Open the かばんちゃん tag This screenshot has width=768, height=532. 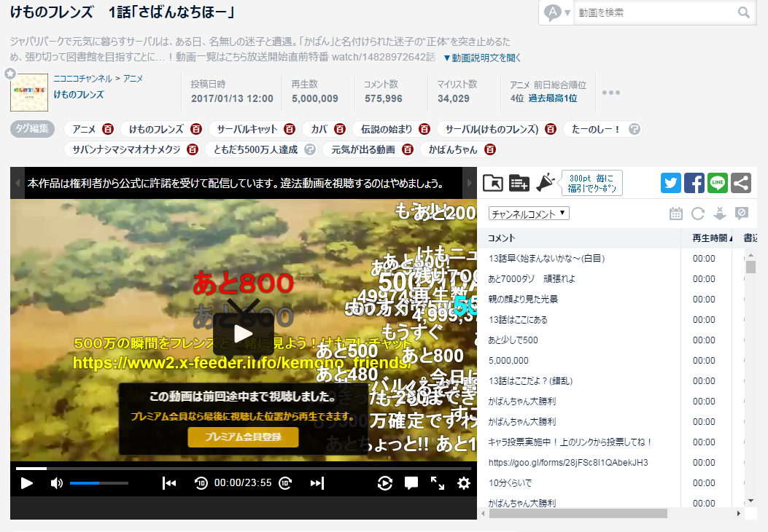453,150
